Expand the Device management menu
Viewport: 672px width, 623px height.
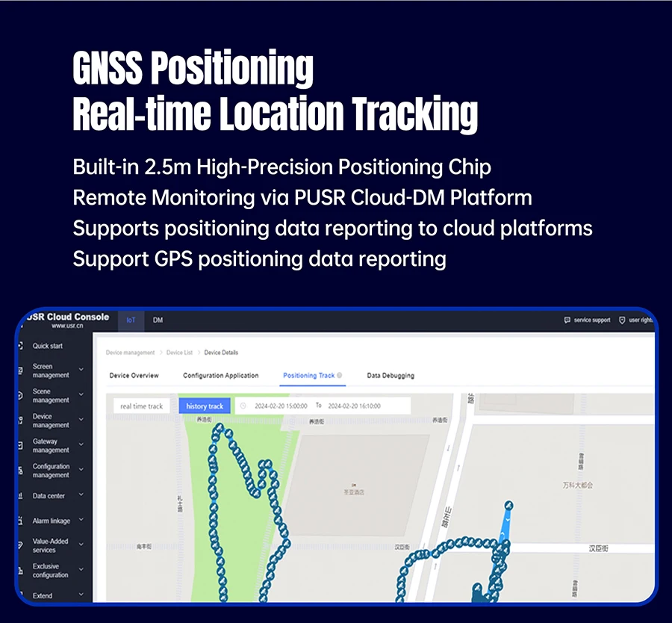tap(81, 421)
